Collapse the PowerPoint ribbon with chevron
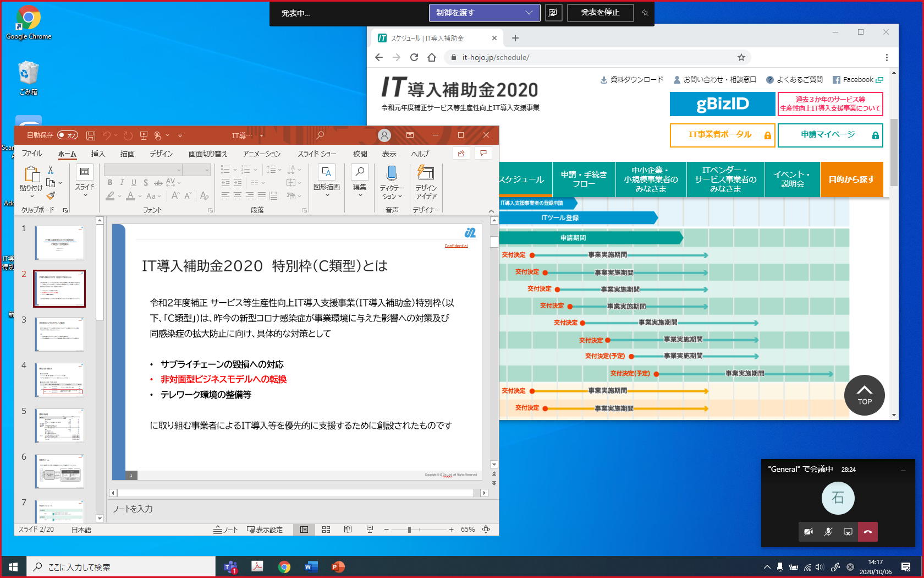924x578 pixels. click(x=491, y=211)
